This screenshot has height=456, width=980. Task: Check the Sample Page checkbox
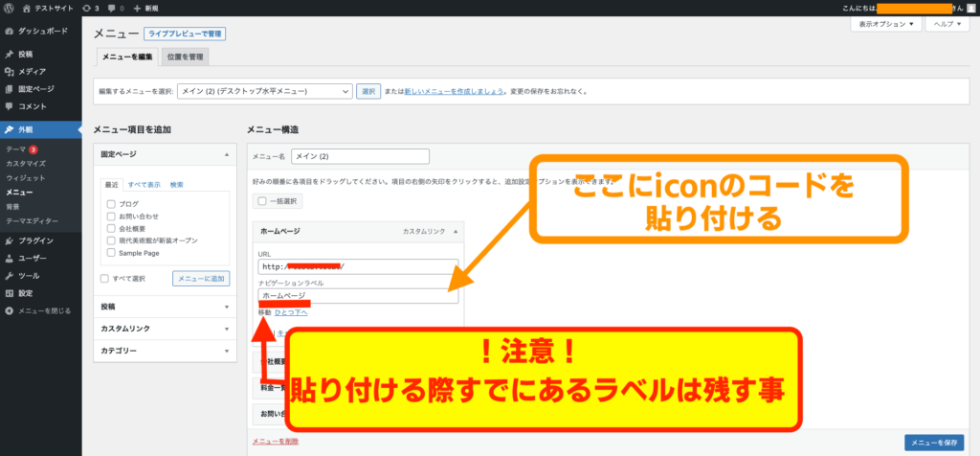pyautogui.click(x=111, y=253)
